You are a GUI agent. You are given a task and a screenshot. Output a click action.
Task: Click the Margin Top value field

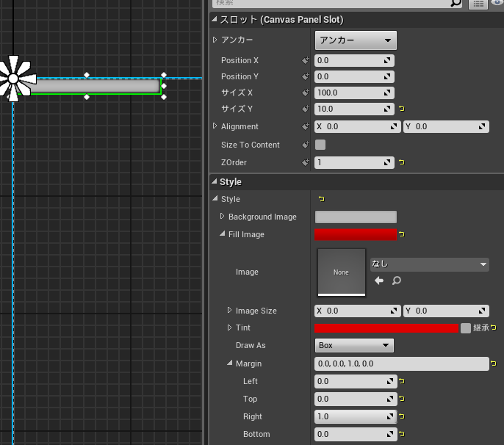pyautogui.click(x=356, y=399)
